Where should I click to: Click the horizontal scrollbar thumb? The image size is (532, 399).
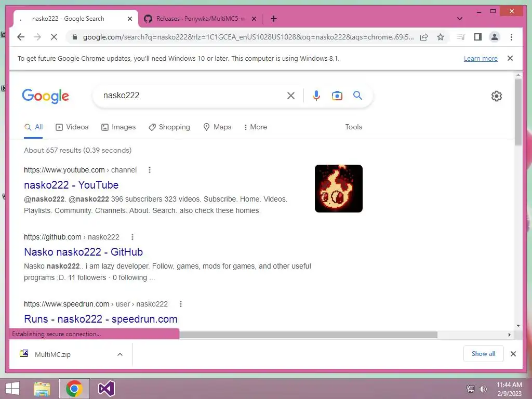[x=308, y=335]
